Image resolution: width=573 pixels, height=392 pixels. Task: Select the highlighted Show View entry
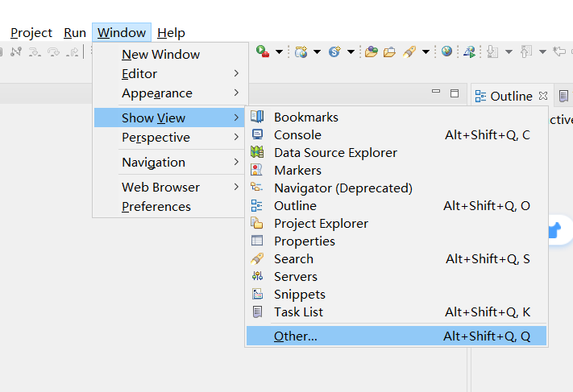tap(169, 118)
